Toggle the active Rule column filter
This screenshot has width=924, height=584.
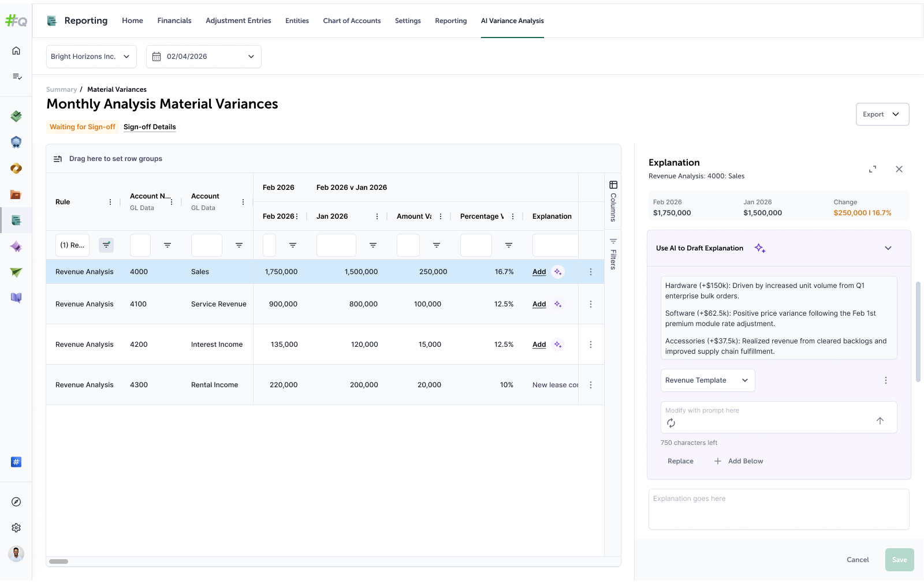click(x=106, y=245)
